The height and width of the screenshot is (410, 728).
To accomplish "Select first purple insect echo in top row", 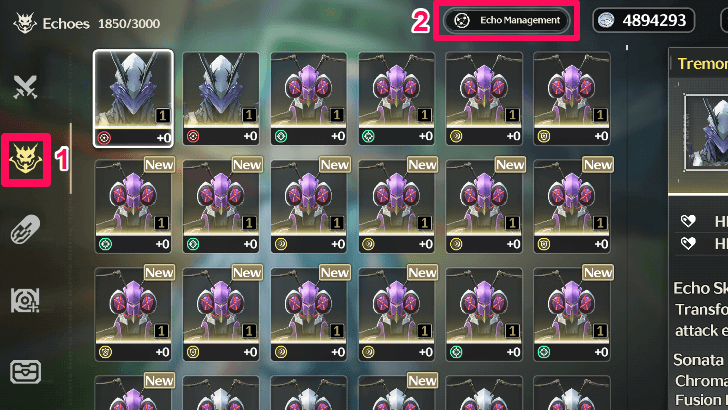I will (309, 98).
